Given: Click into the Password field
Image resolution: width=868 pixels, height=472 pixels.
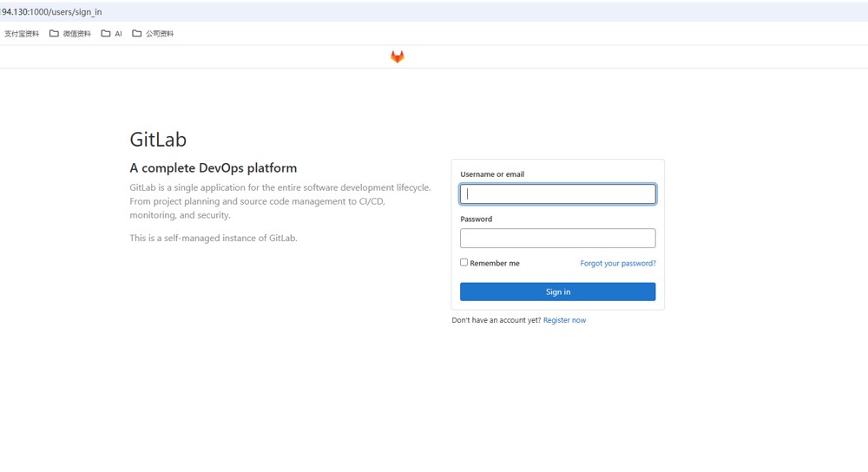Looking at the screenshot, I should pos(558,239).
